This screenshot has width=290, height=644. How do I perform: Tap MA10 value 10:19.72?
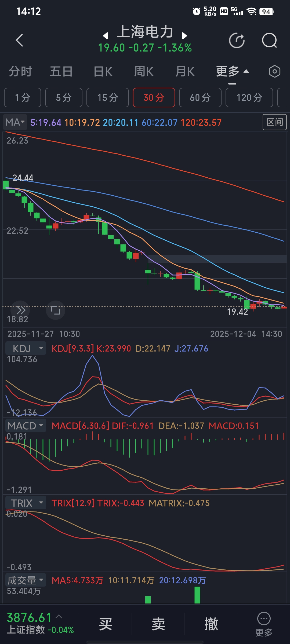[x=82, y=123]
